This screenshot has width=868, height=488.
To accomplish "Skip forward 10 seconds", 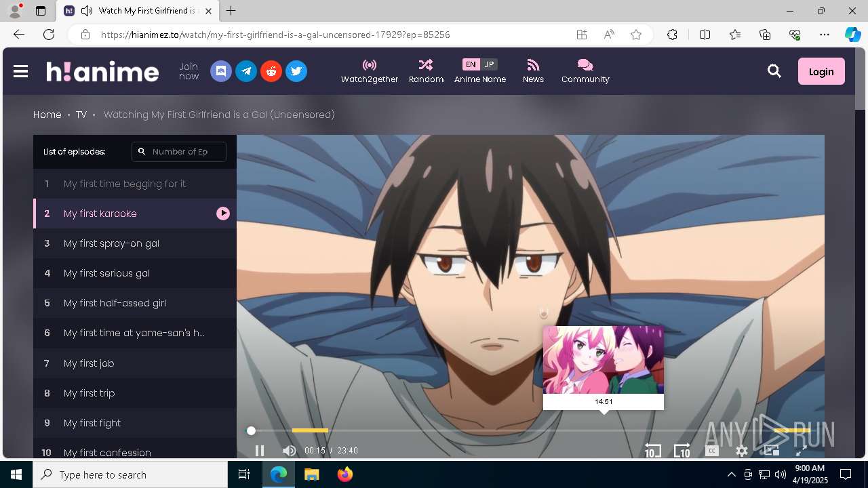I will 682,451.
